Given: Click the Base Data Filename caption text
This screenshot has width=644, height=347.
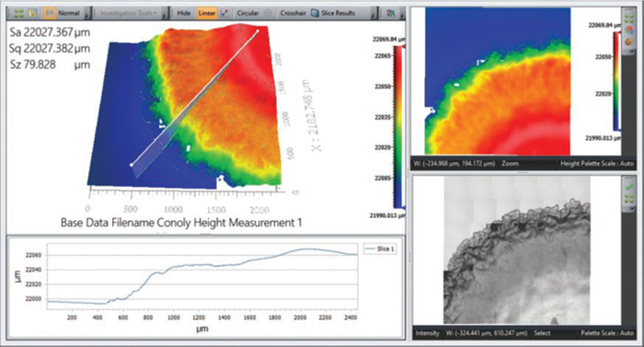Looking at the screenshot, I should coord(181,223).
